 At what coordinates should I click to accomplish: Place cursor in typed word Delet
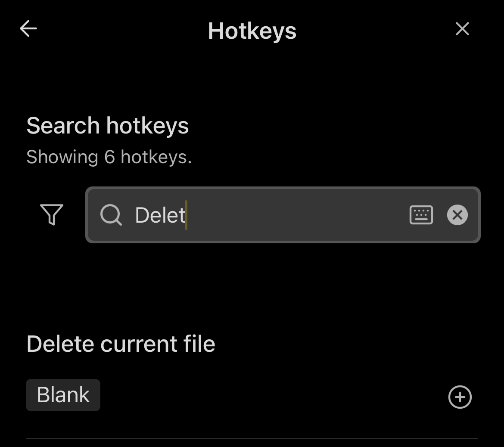(160, 215)
